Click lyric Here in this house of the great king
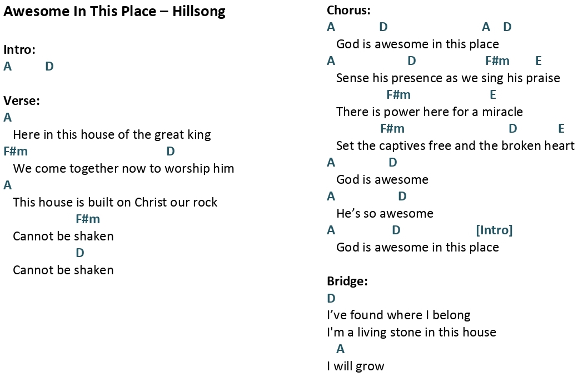 pos(112,135)
